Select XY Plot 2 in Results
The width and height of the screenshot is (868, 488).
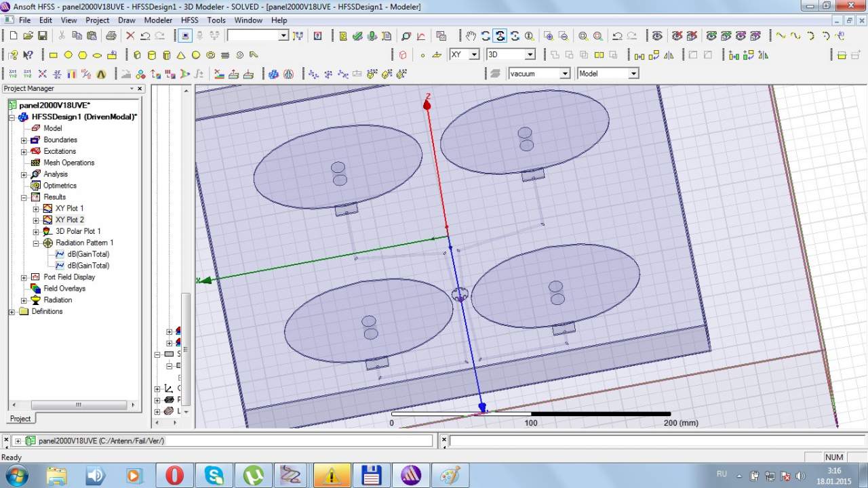(69, 220)
